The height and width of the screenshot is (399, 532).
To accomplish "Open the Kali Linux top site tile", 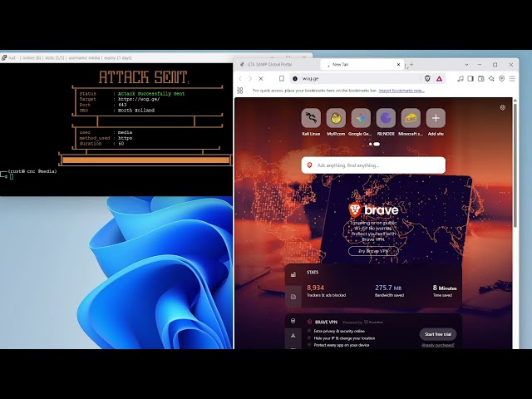I will point(311,118).
